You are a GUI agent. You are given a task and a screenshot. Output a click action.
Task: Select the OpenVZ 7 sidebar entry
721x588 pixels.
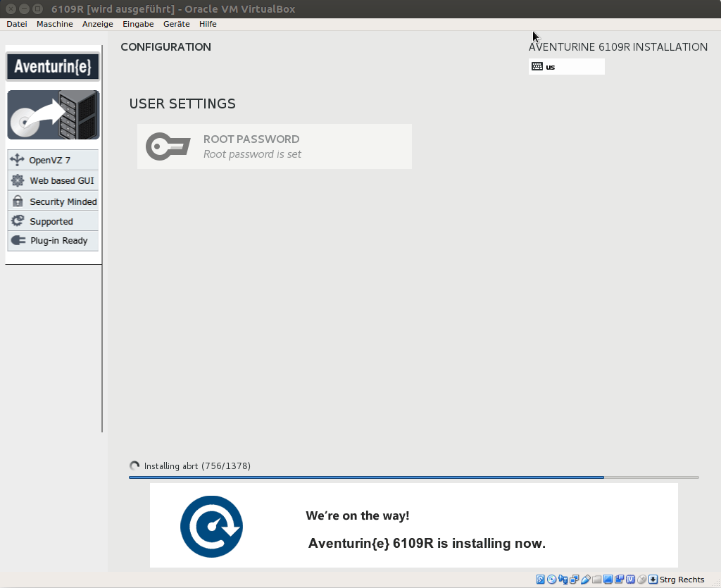point(53,160)
